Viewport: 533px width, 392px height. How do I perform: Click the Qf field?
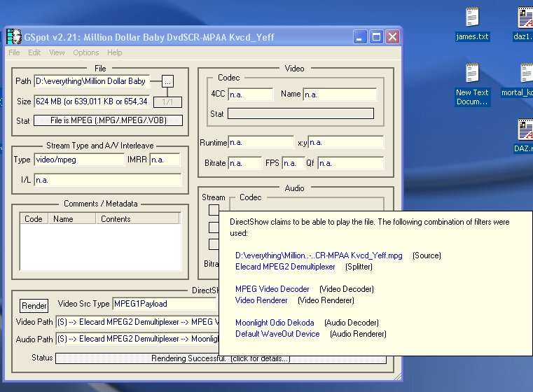pos(350,163)
